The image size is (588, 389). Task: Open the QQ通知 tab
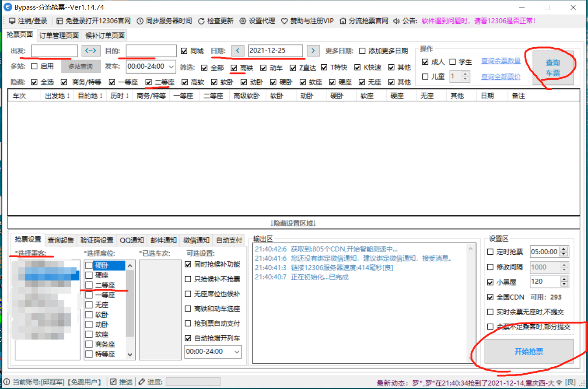(132, 240)
